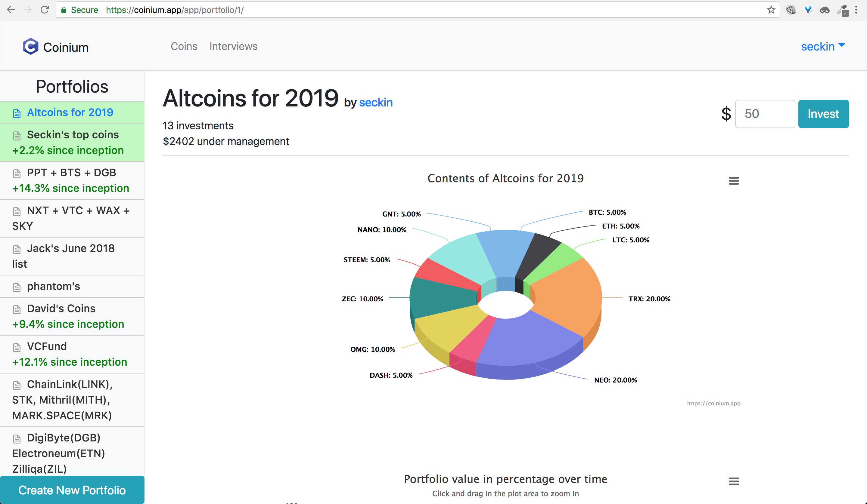Open the pie chart hamburger context menu

(x=734, y=180)
